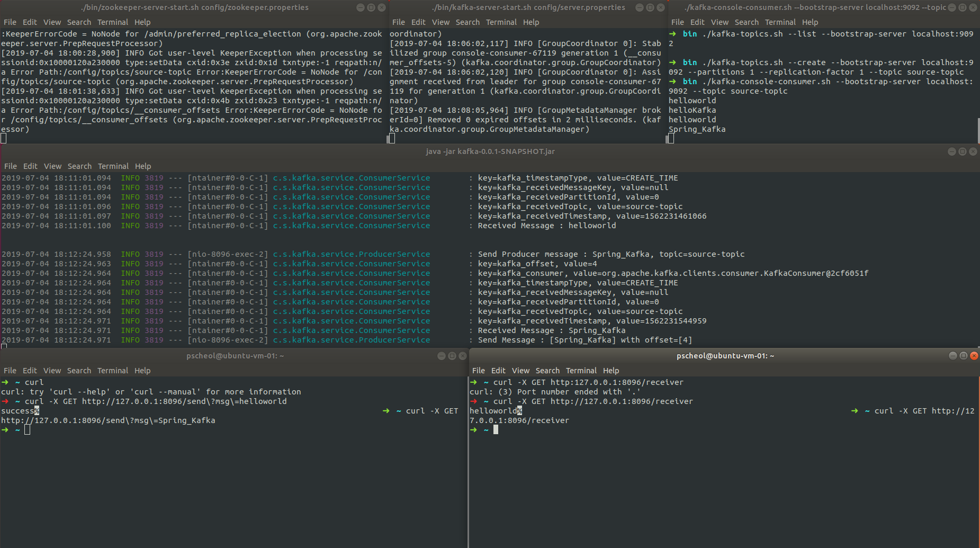
Task: Open File menu in kafka-console-consumer terminal
Action: point(678,22)
